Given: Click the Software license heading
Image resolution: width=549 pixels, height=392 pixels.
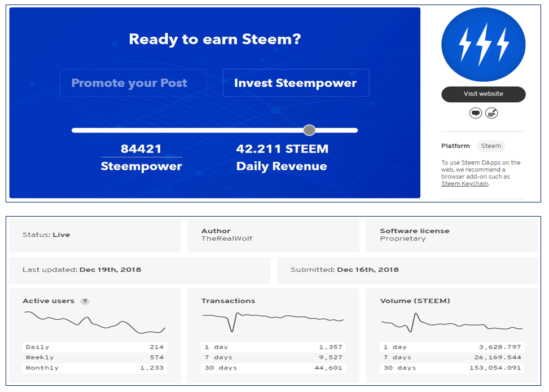Looking at the screenshot, I should click(x=415, y=231).
